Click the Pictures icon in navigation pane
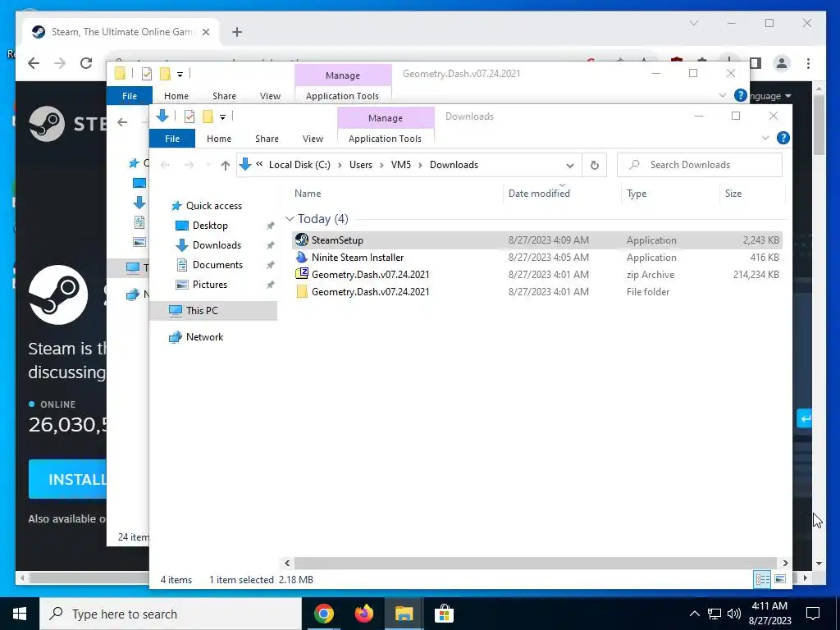The height and width of the screenshot is (630, 840). tap(182, 285)
